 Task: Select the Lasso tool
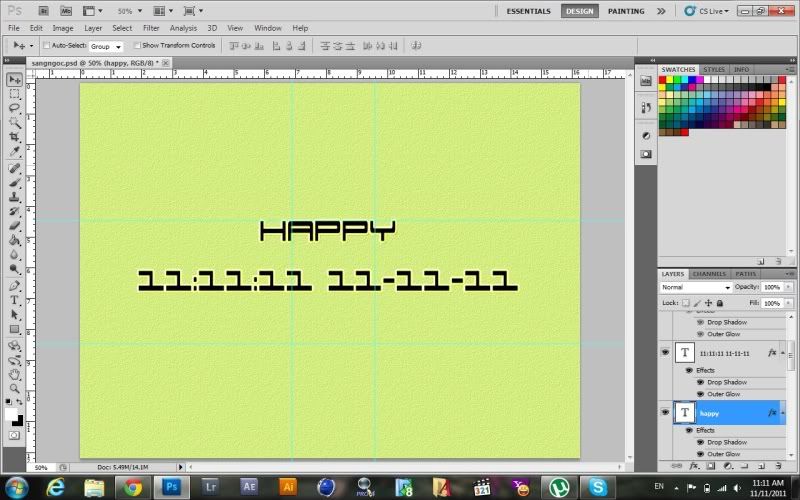click(15, 108)
